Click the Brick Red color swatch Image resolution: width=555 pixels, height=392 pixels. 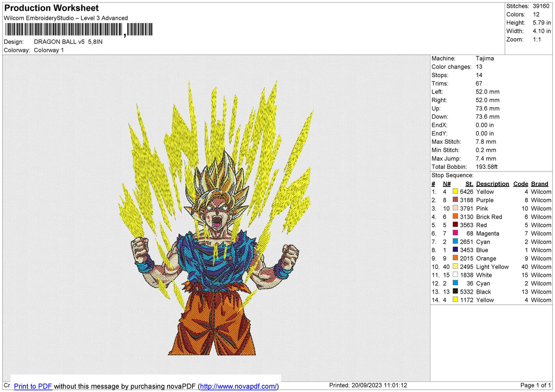coord(456,217)
